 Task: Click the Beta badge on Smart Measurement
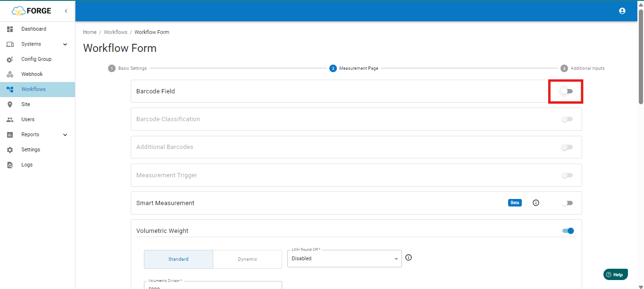(x=515, y=203)
